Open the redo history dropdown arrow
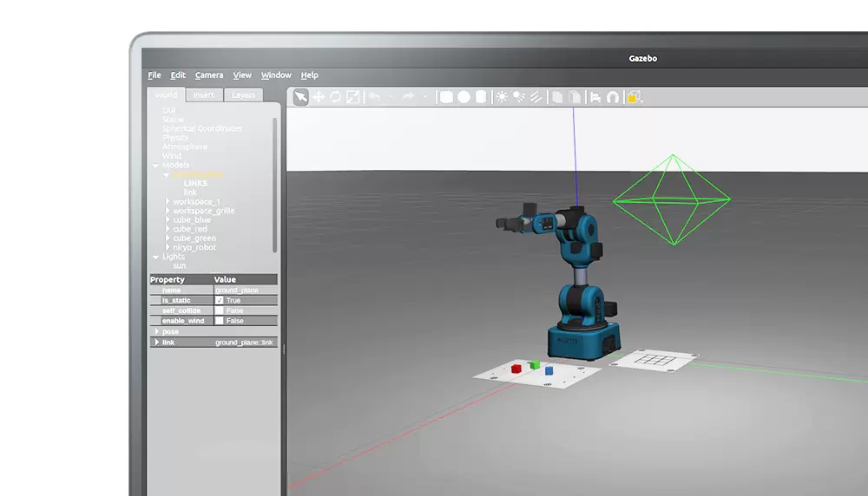This screenshot has height=496, width=868. coord(425,97)
